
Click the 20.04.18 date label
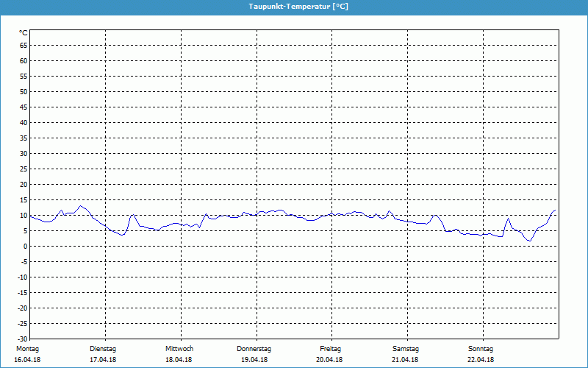click(329, 360)
